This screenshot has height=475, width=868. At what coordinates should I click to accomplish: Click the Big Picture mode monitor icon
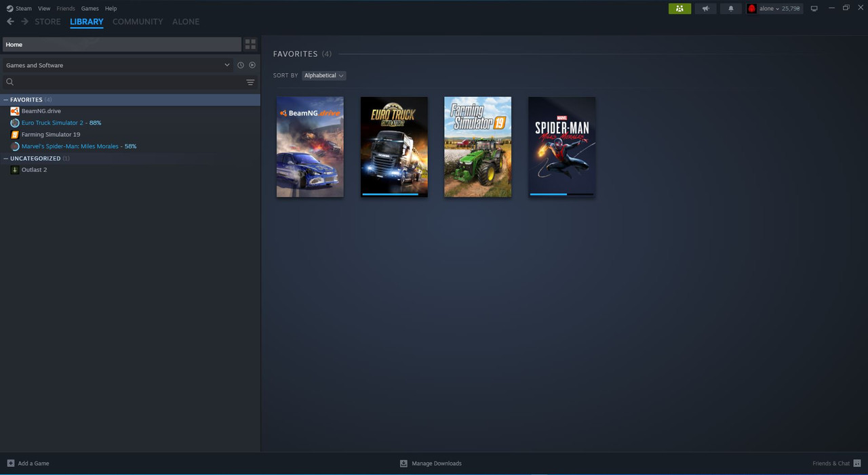[814, 8]
